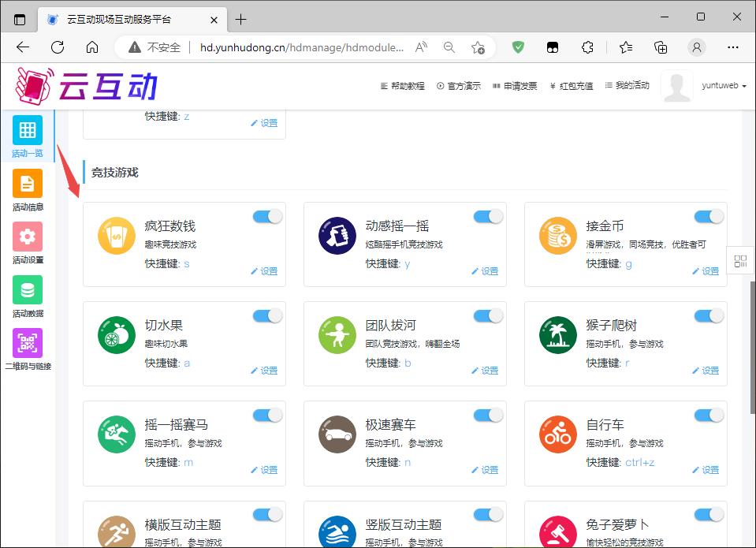This screenshot has height=548, width=756.
Task: Select 红包充值 in the top navigation
Action: pyautogui.click(x=571, y=86)
